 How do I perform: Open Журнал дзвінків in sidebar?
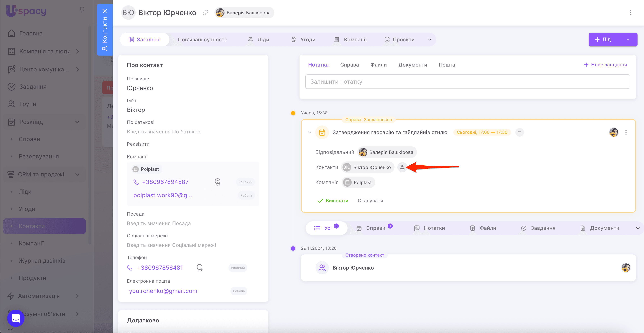(42, 261)
